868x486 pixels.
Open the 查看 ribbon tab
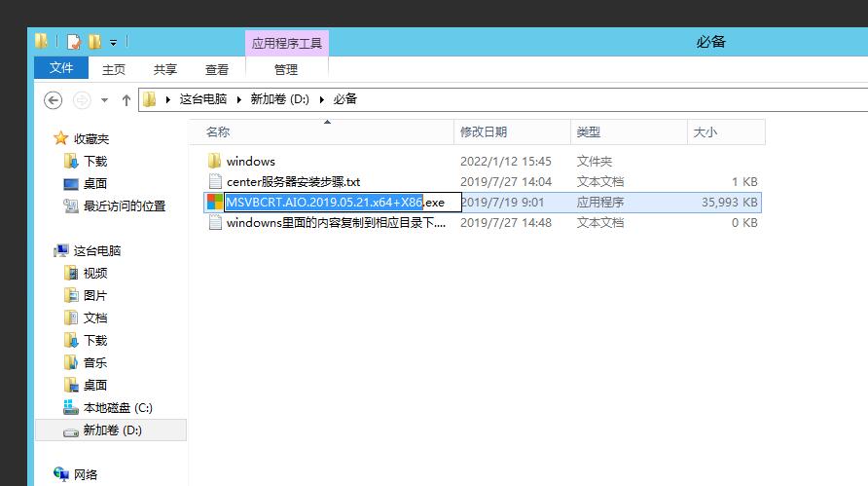point(217,69)
